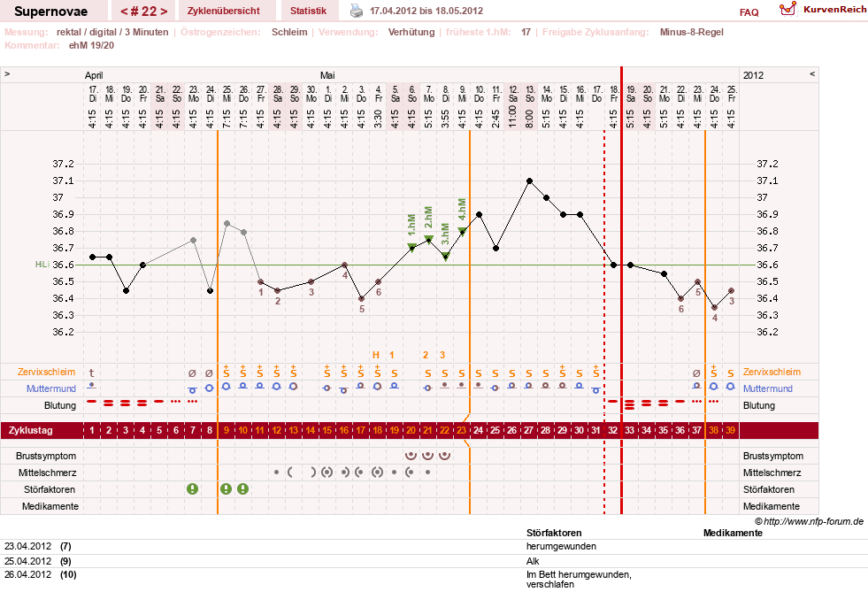Viewport: 868px width, 615px height.
Task: Switch to the Statistik tab
Action: [x=308, y=11]
